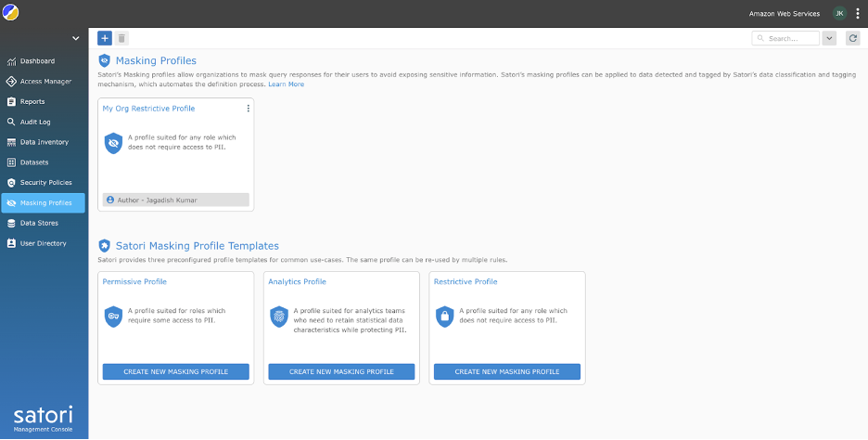868x440 pixels.
Task: Open My Org Restrictive Profile link
Action: click(148, 109)
